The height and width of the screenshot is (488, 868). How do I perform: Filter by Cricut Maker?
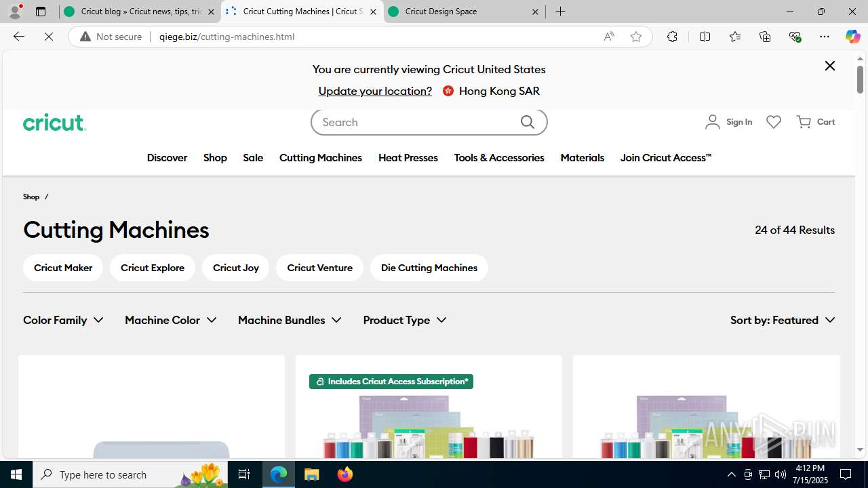pos(63,268)
